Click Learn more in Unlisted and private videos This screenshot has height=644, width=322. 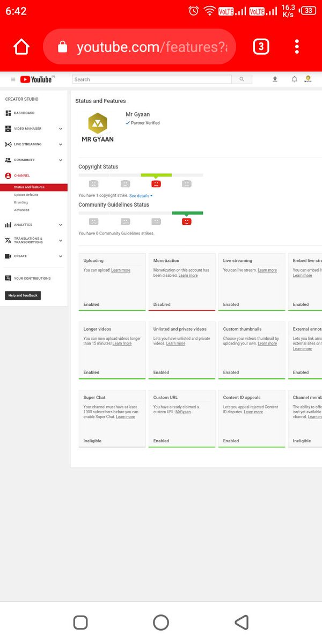pos(176,344)
